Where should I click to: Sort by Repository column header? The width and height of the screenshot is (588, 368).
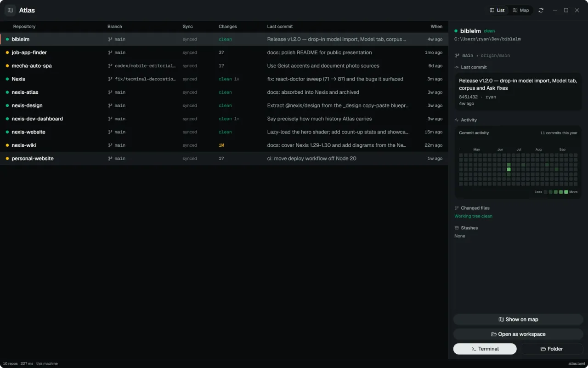pos(24,27)
